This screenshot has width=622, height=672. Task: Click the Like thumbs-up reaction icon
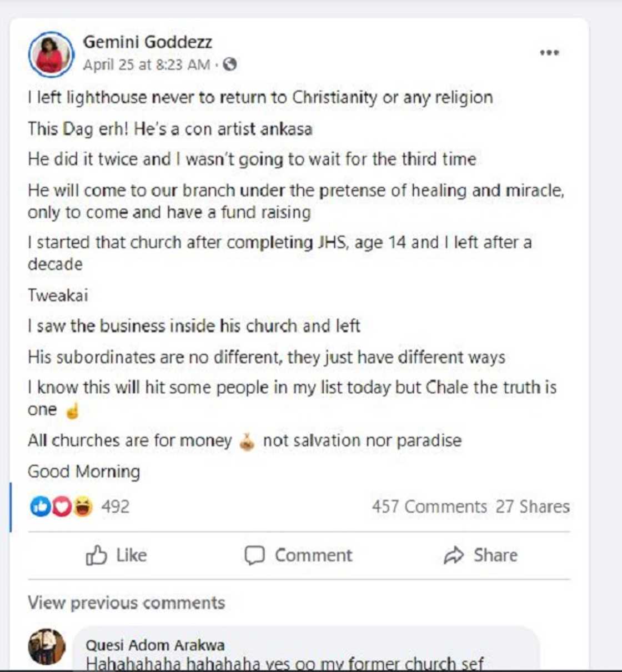point(40,506)
